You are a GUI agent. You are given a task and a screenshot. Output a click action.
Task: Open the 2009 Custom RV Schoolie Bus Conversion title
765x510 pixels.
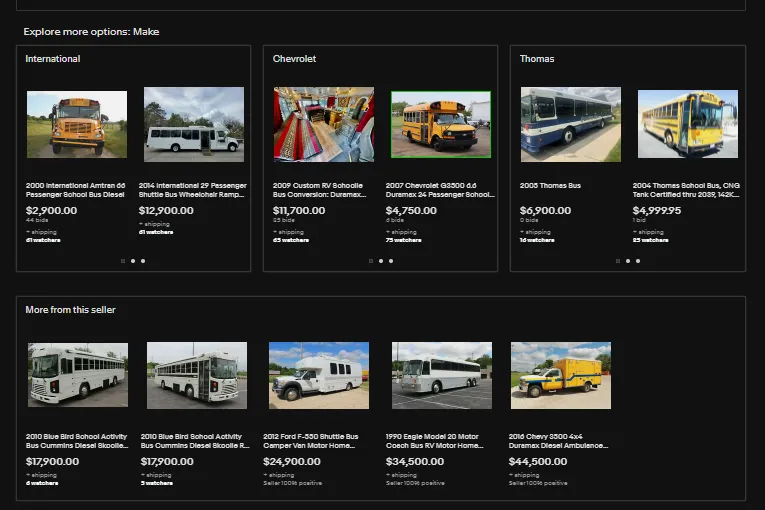click(x=320, y=190)
